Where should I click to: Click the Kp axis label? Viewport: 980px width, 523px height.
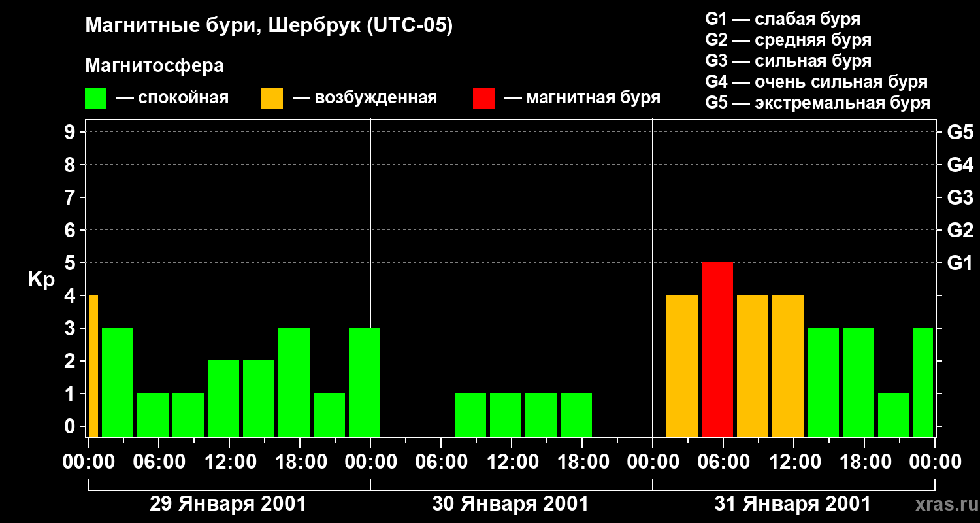coord(41,280)
